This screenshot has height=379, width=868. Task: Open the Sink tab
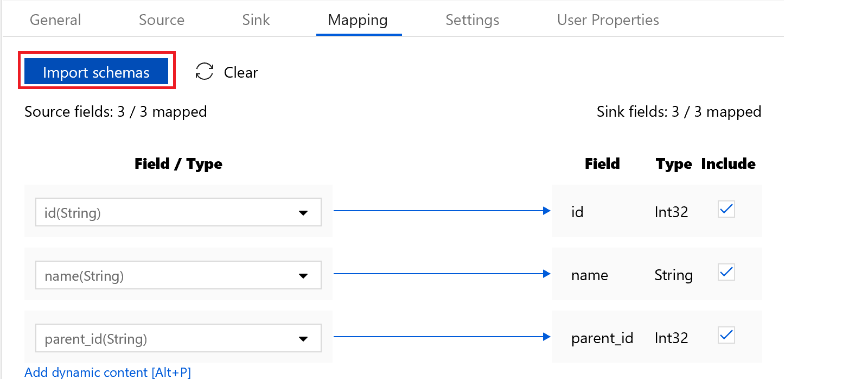(256, 20)
